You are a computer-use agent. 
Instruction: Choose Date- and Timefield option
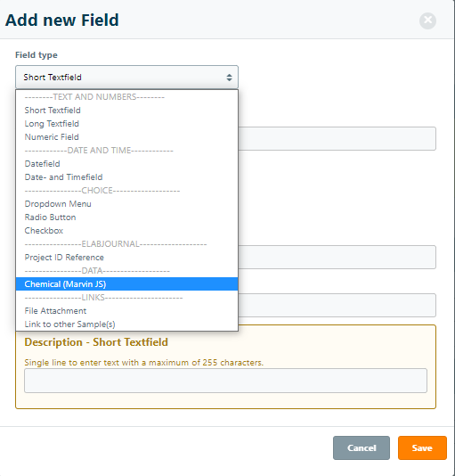[x=126, y=177]
